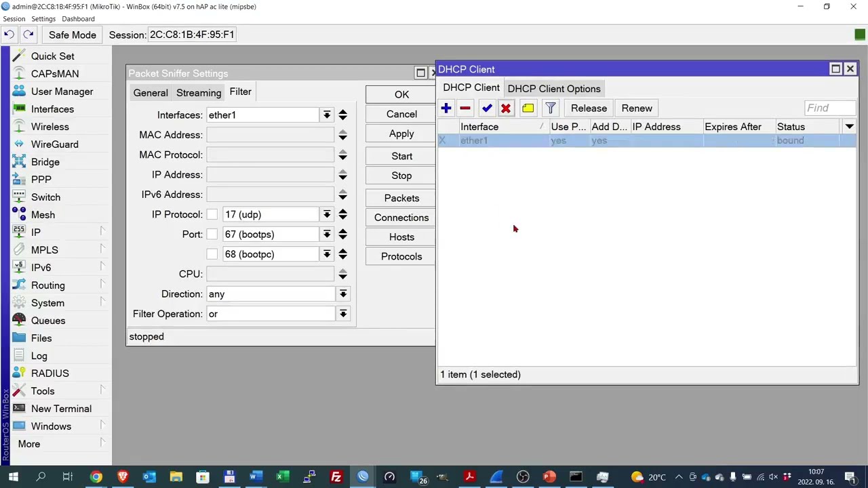
Task: Open the Port 68 (bootpc) dropdown
Action: click(x=327, y=254)
